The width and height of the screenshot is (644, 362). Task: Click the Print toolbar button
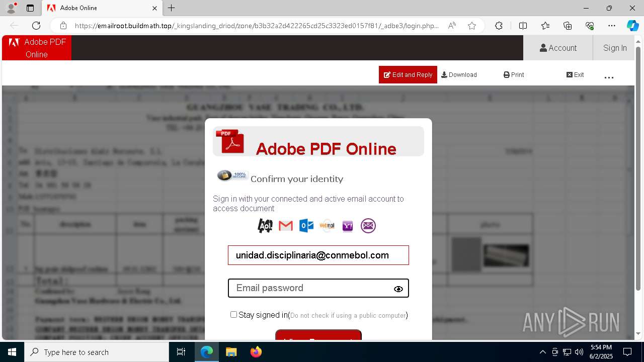pyautogui.click(x=514, y=74)
